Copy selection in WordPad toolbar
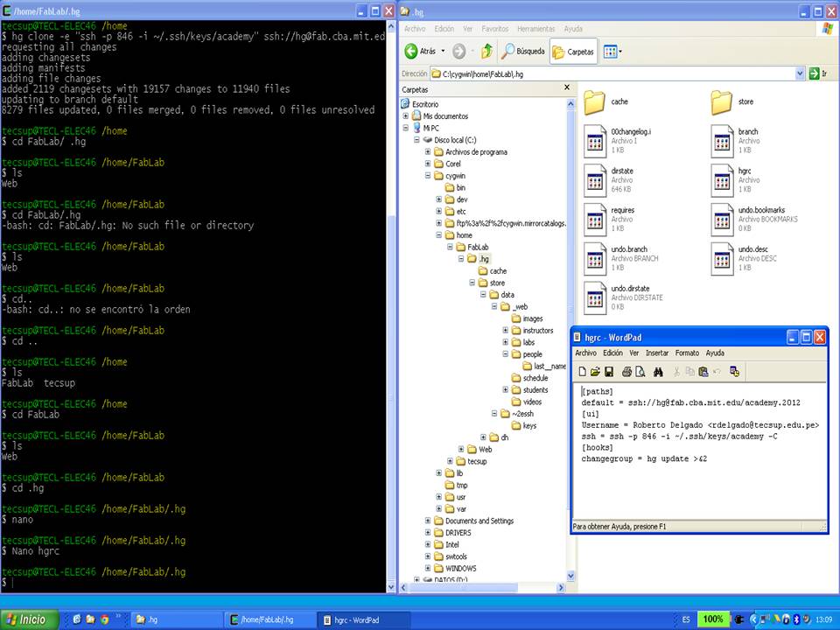This screenshot has height=630, width=840. (x=690, y=372)
